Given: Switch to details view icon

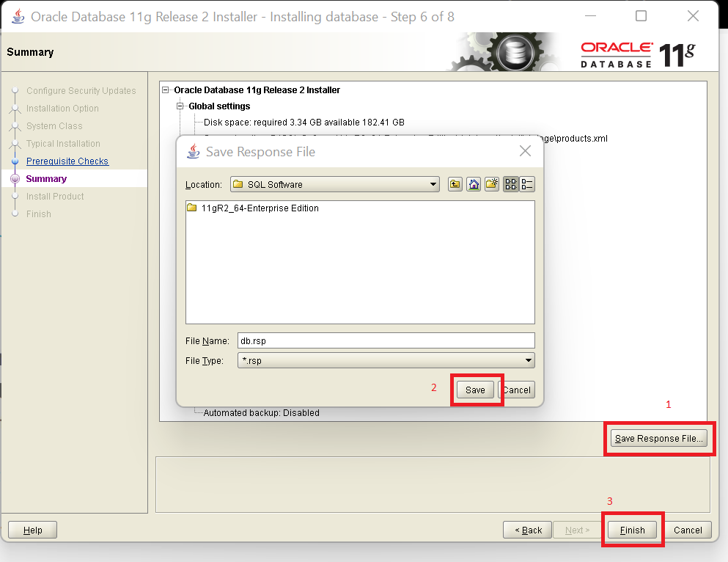Looking at the screenshot, I should pos(527,184).
